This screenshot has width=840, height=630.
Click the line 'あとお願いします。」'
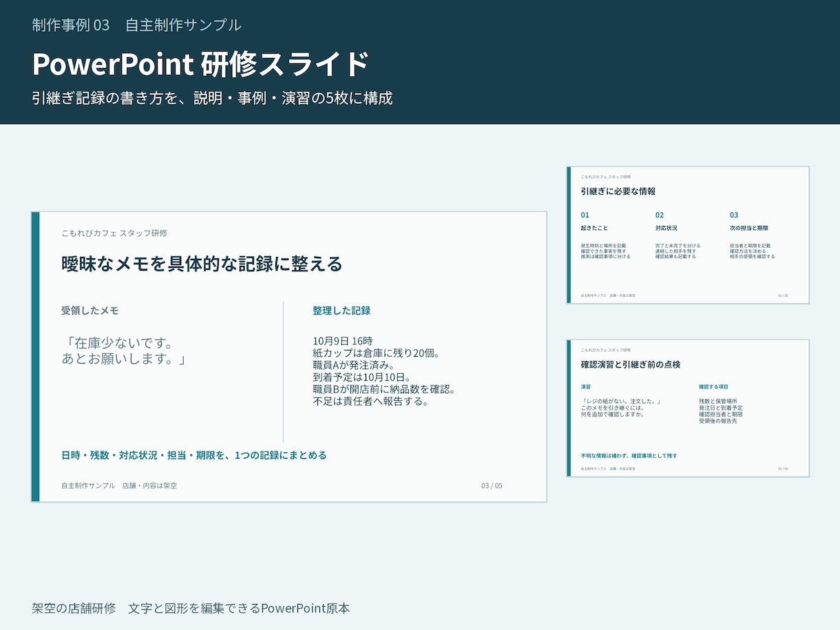coord(124,359)
